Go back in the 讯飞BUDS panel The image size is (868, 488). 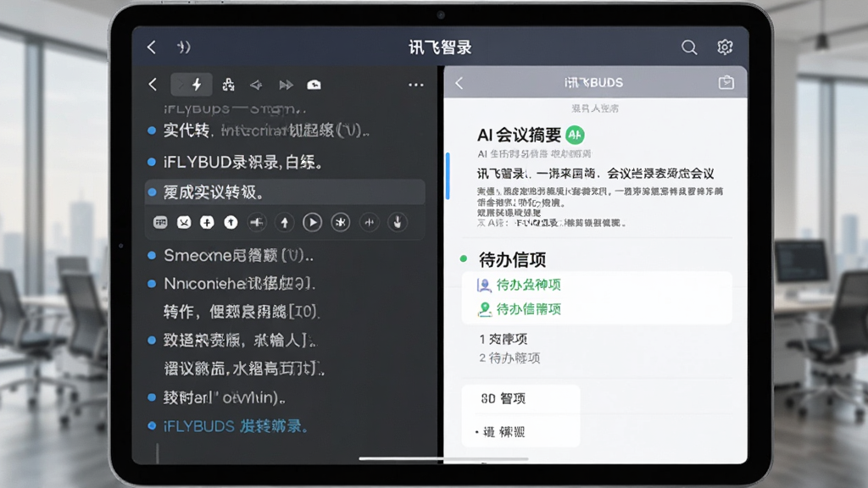459,83
